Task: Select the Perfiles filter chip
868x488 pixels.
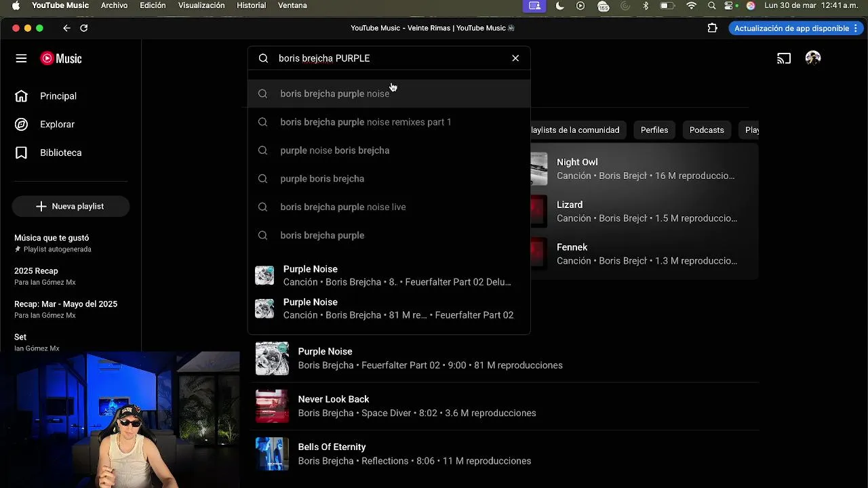Action: point(654,130)
